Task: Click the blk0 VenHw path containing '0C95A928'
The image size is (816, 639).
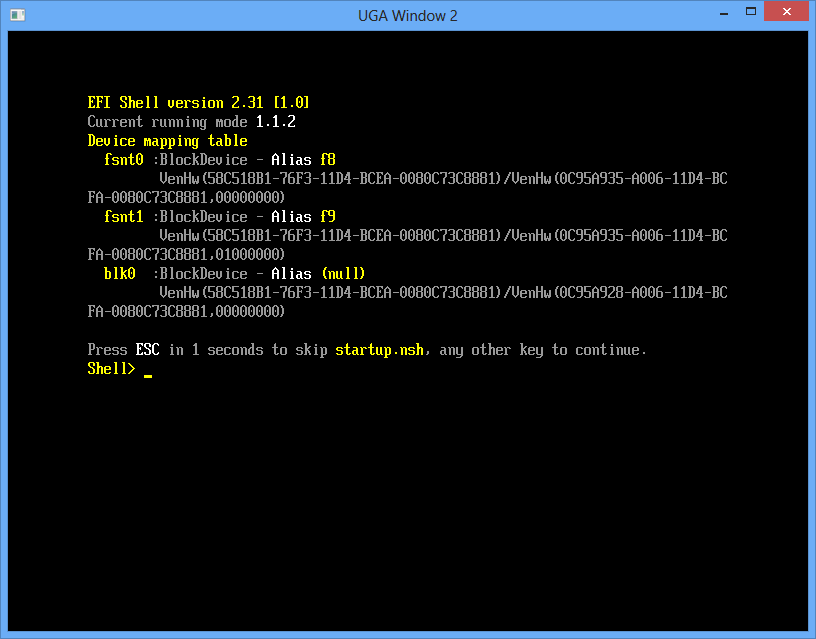Action: click(443, 292)
